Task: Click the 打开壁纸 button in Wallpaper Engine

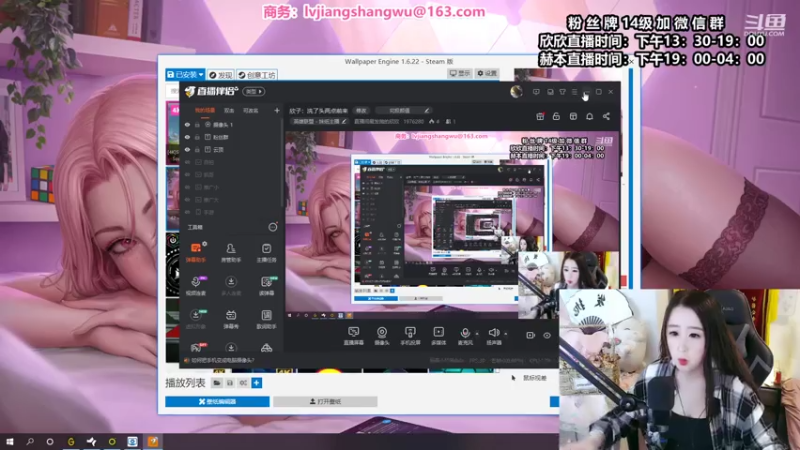Action: point(325,402)
